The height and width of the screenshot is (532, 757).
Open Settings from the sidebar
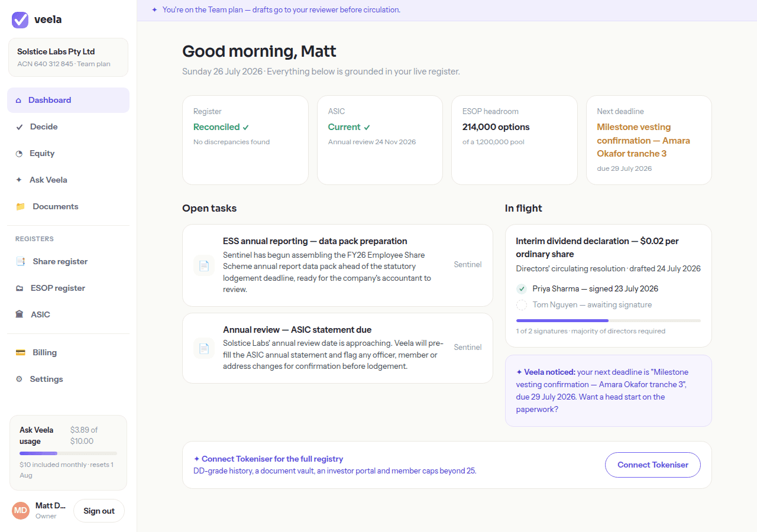[x=68, y=379]
